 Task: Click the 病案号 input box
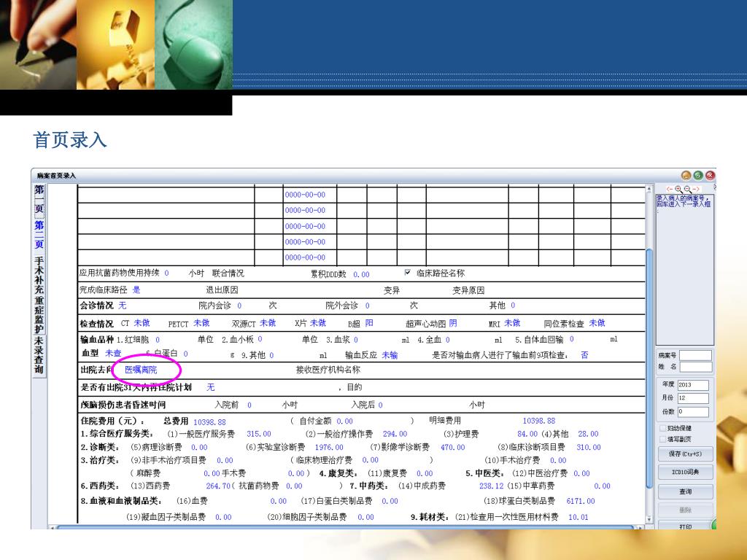click(x=696, y=356)
